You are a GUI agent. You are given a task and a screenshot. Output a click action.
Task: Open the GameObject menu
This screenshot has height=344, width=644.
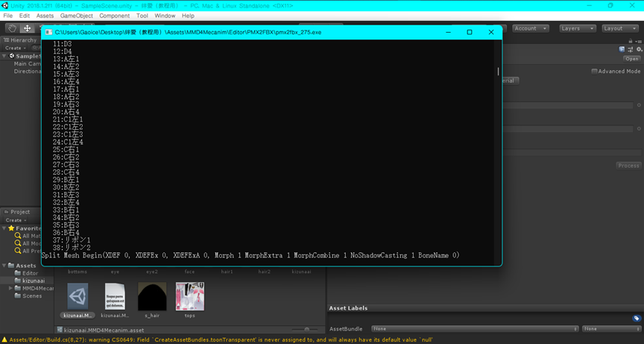76,16
